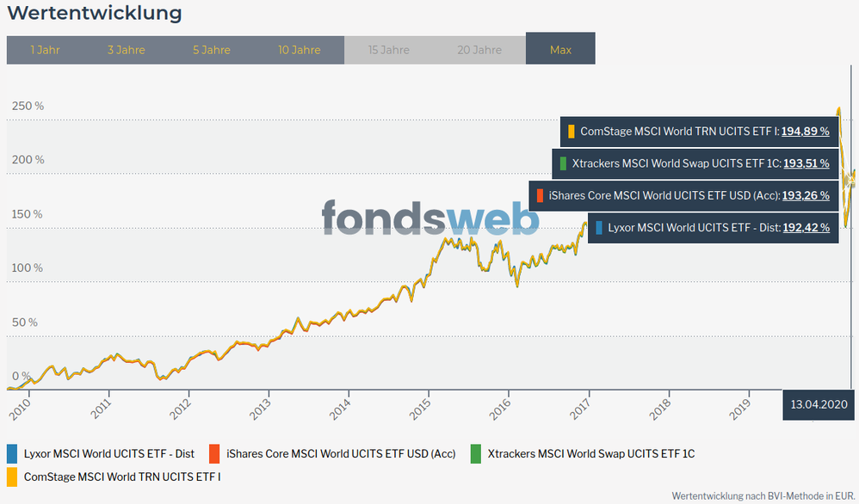Click the greyed-out 20 Jahre tab
This screenshot has width=859, height=504.
pyautogui.click(x=479, y=50)
